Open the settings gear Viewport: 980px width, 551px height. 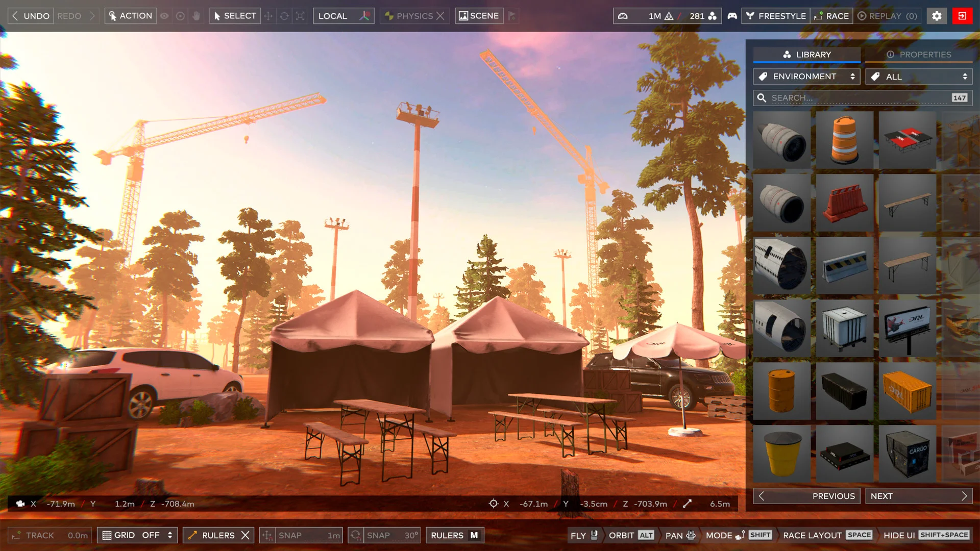pos(937,16)
